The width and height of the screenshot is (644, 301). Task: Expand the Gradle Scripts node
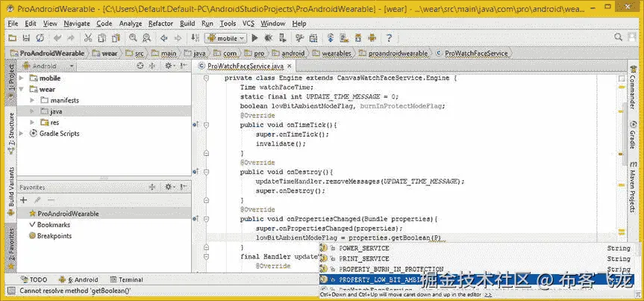(x=22, y=134)
